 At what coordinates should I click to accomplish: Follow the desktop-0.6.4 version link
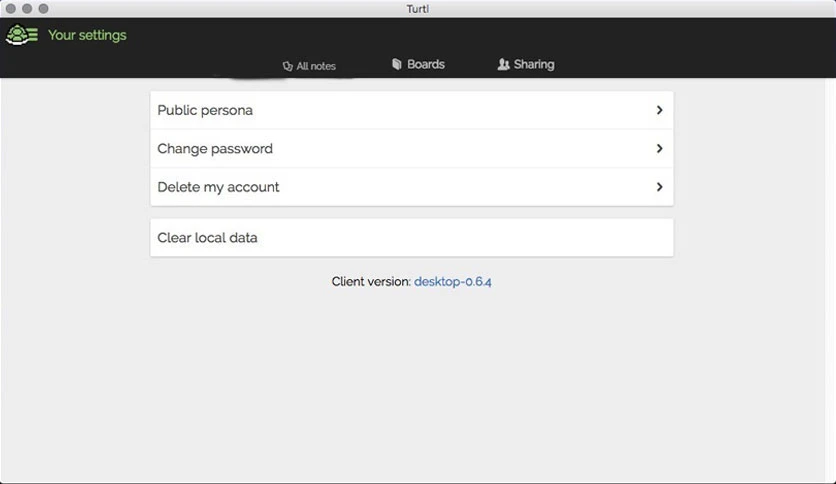[x=453, y=281]
